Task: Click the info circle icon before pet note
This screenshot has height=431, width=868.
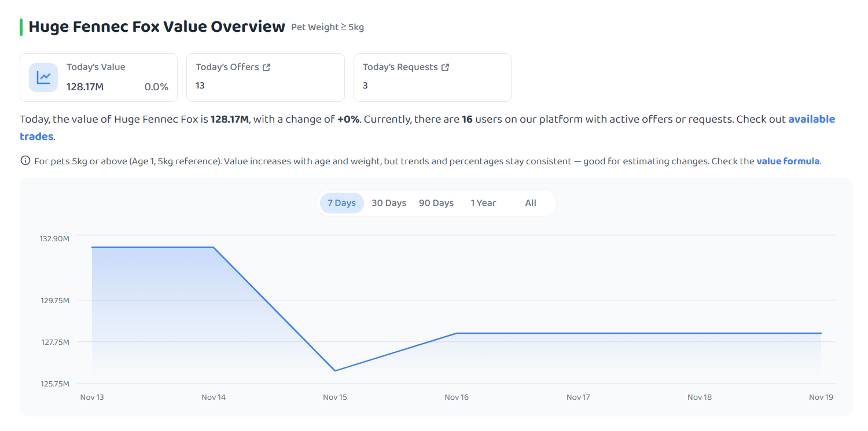Action: pyautogui.click(x=25, y=161)
